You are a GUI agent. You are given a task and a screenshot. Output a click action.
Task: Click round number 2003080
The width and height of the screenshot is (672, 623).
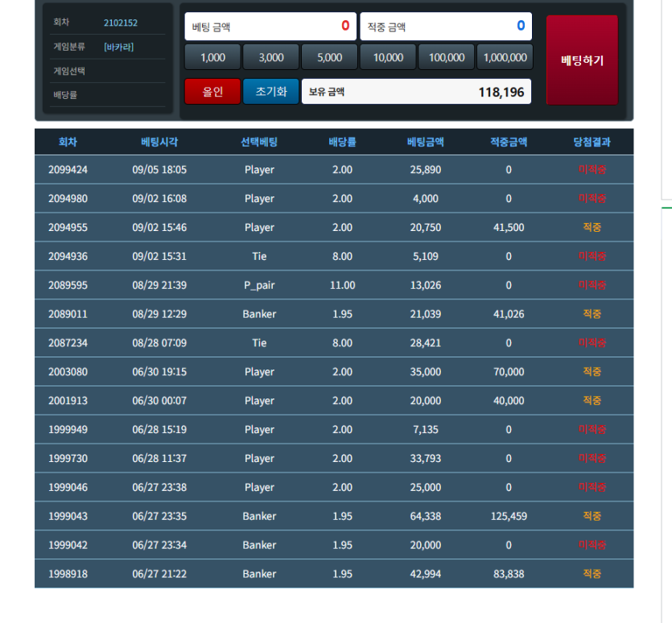(68, 372)
